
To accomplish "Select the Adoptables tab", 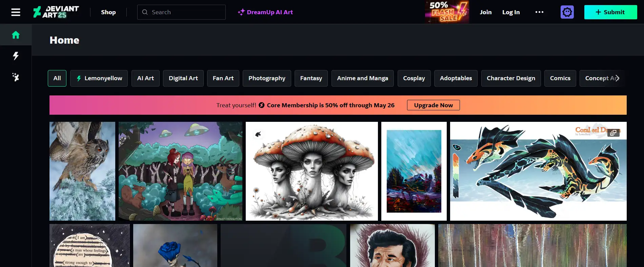I will click(456, 78).
